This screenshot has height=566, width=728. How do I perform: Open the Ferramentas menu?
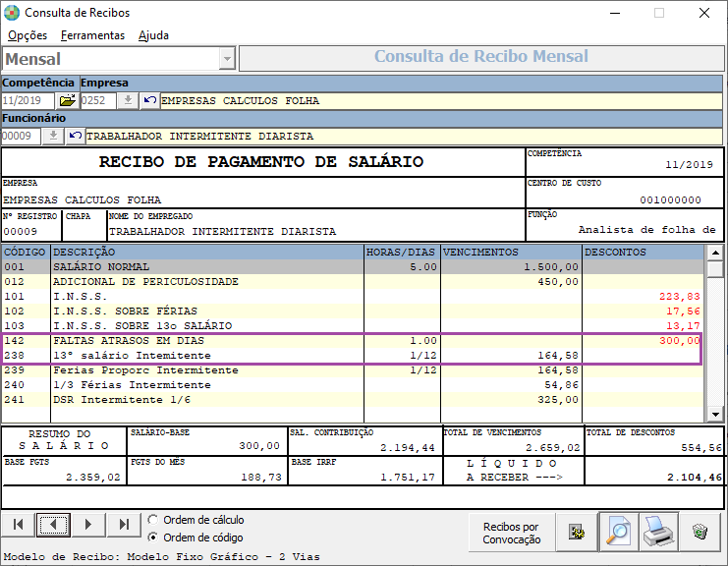point(92,35)
